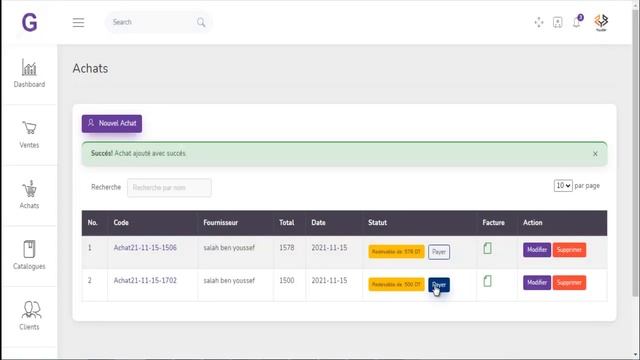Click Supprimer for Achat21-11-15-1702
This screenshot has width=640, height=360.
pos(569,282)
